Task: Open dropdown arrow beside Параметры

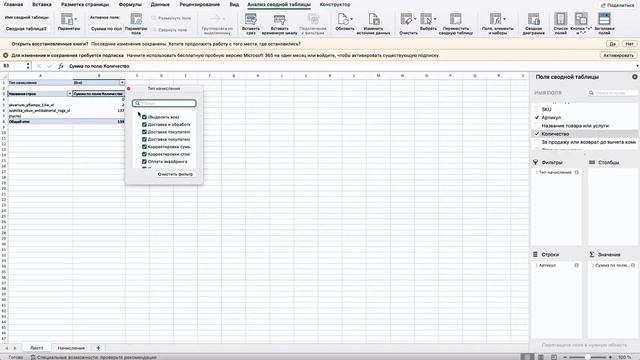Action: [x=76, y=19]
